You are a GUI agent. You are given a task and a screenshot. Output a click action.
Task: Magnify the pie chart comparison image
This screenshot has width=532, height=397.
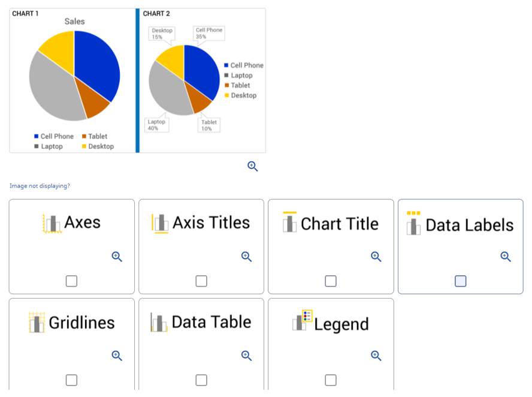(x=252, y=166)
